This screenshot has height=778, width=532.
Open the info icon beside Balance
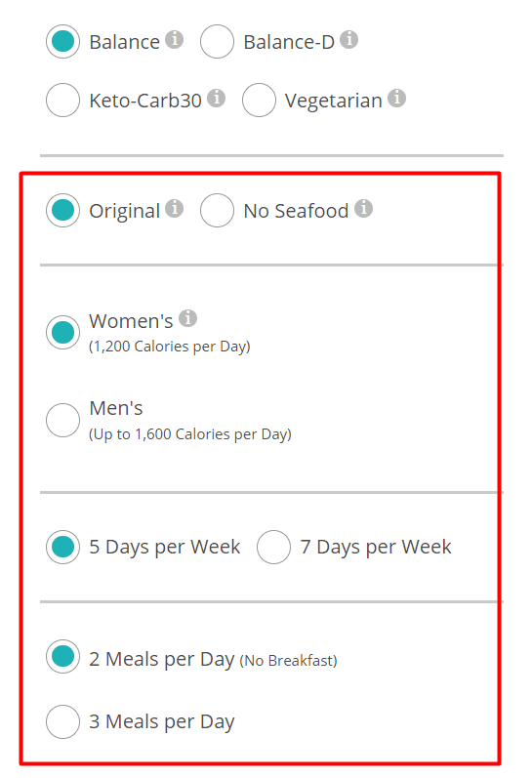click(x=174, y=39)
